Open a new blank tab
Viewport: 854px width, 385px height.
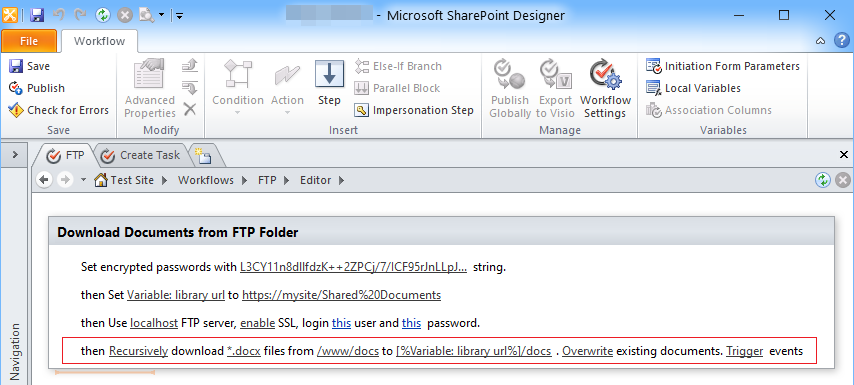(x=203, y=156)
